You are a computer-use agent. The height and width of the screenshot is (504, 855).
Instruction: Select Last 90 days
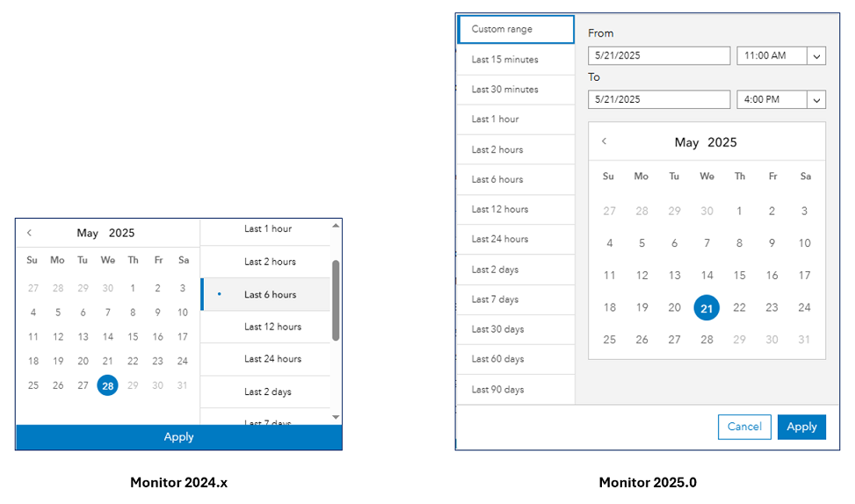[516, 390]
